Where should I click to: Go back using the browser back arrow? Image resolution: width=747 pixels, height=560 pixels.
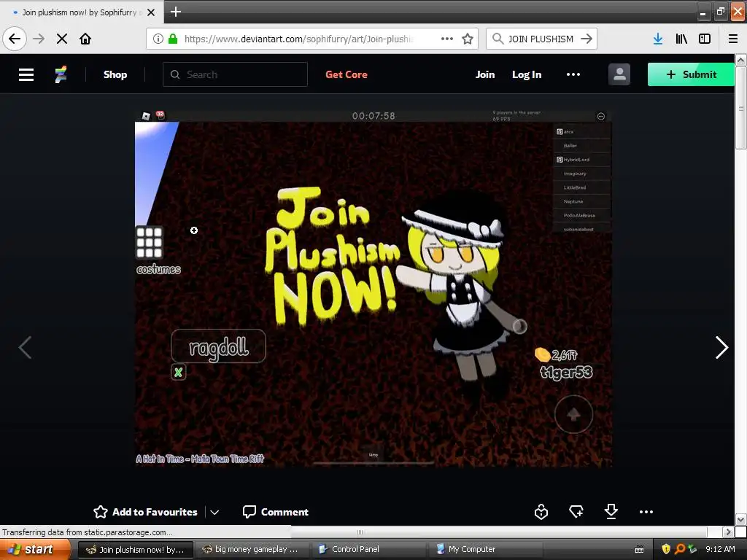(x=15, y=39)
